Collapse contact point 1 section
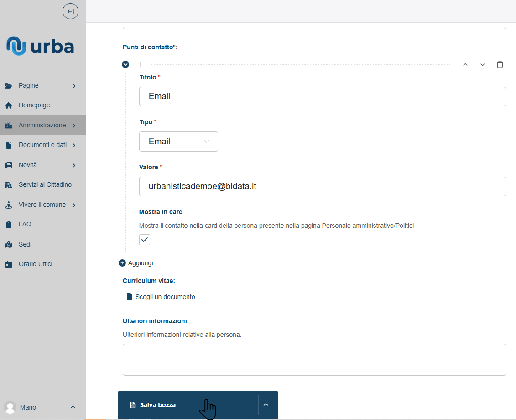The image size is (516, 420). (x=125, y=64)
